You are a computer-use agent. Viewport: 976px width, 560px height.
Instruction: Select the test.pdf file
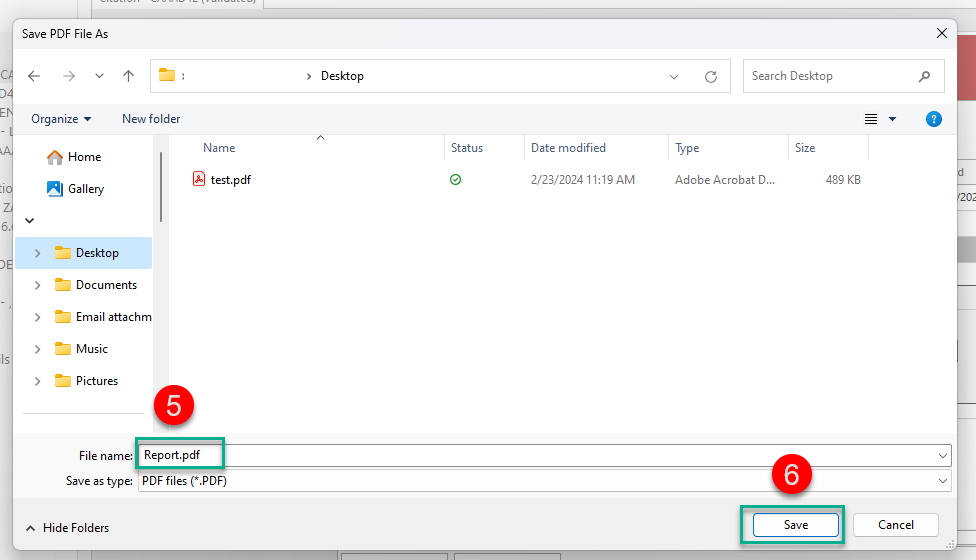(230, 180)
